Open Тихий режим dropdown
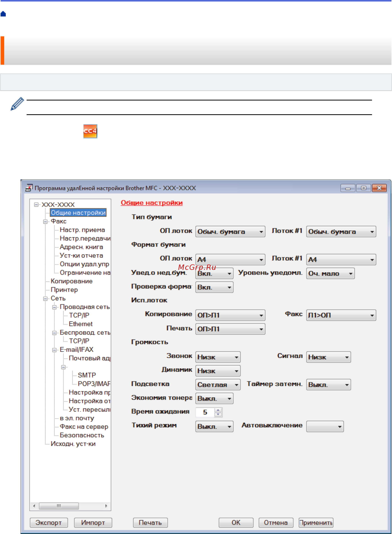The height and width of the screenshot is (534, 392). tap(214, 426)
